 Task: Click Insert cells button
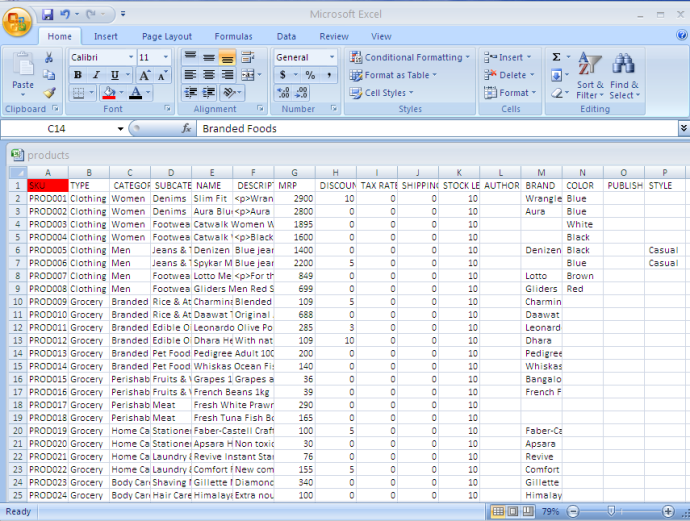coord(507,57)
